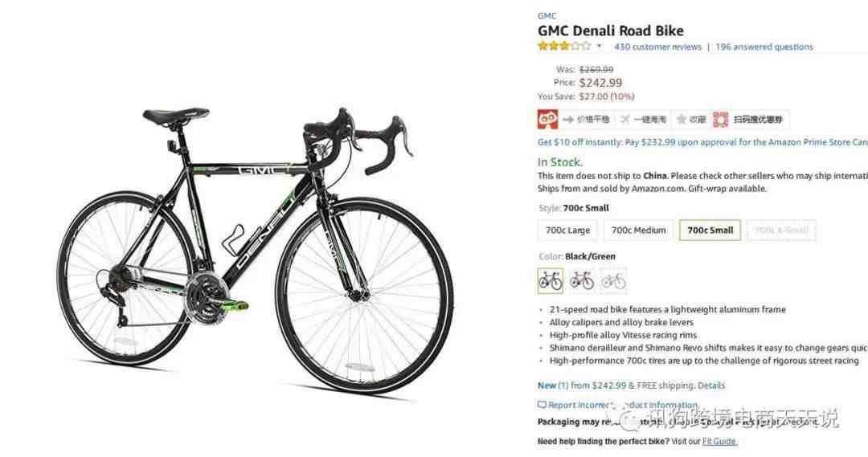868x457 pixels.
Task: Open the Fit Guide link
Action: pos(719,442)
